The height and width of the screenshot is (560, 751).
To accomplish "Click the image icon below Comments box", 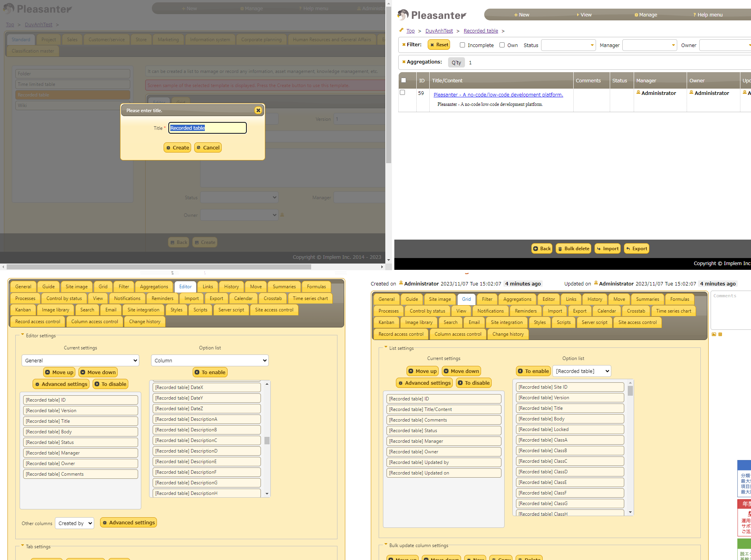I will [x=714, y=335].
